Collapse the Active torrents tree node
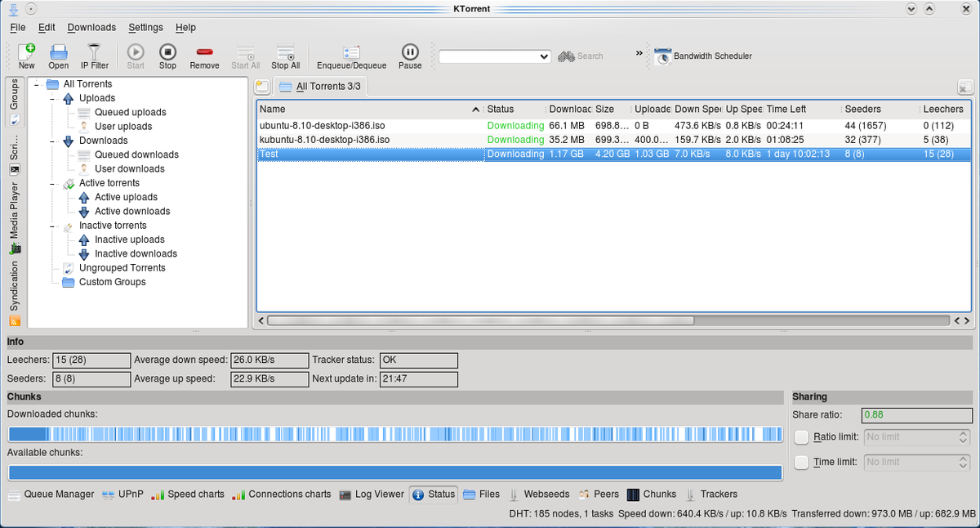This screenshot has height=528, width=980. [x=52, y=183]
